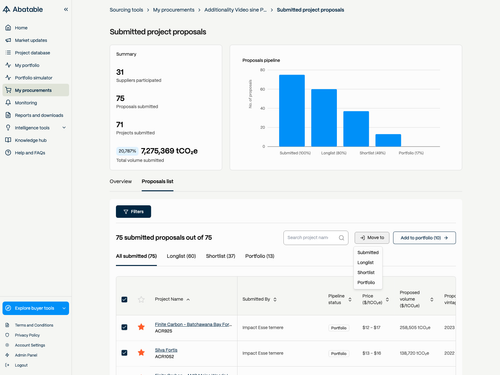
Task: Click the Knowledge hub book icon
Action: [8, 140]
